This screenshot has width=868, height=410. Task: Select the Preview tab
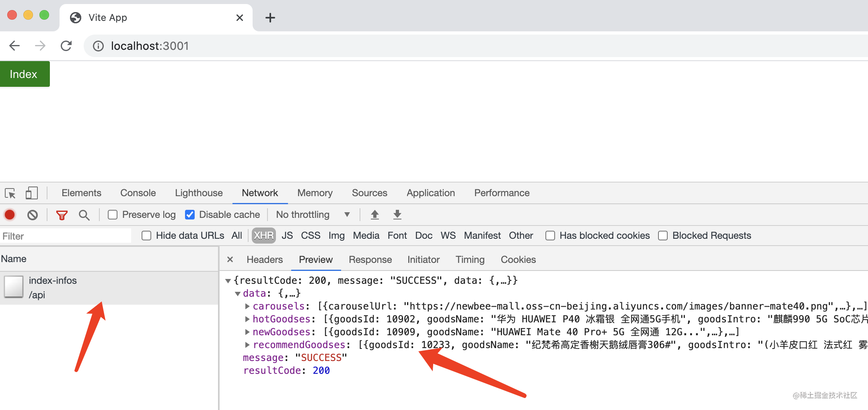[316, 260]
